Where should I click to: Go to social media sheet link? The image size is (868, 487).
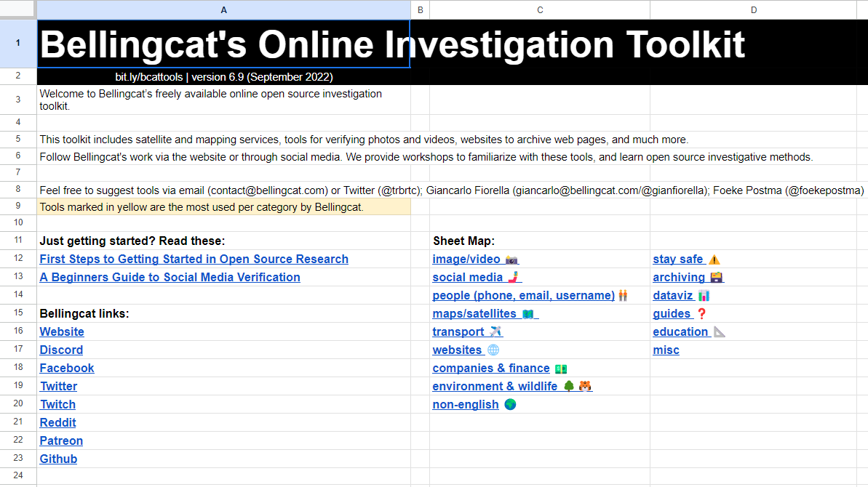tap(468, 278)
